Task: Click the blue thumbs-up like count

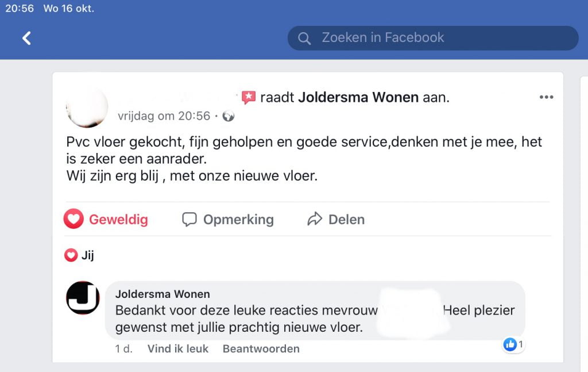Action: [x=513, y=344]
